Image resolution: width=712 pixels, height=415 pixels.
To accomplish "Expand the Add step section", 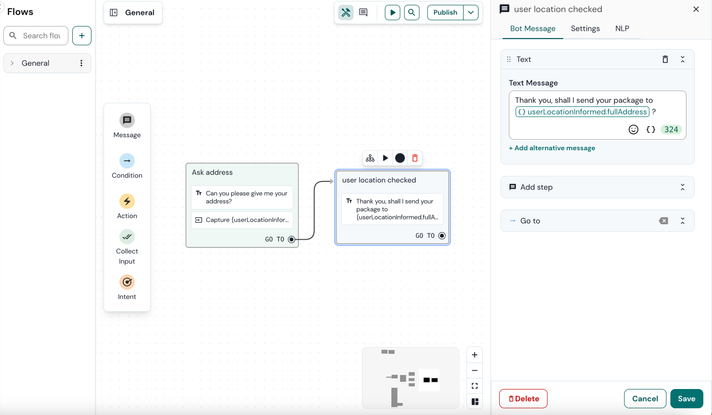I will [x=683, y=187].
